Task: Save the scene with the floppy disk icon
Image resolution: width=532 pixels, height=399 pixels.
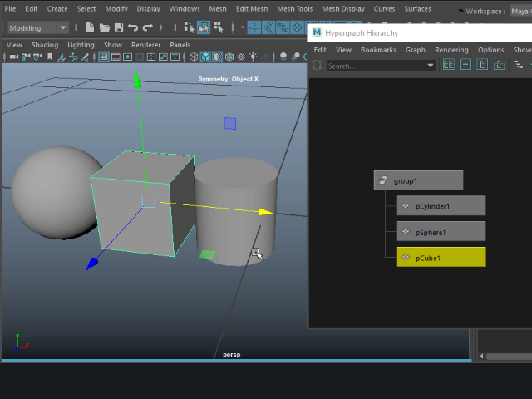Action: [x=119, y=27]
